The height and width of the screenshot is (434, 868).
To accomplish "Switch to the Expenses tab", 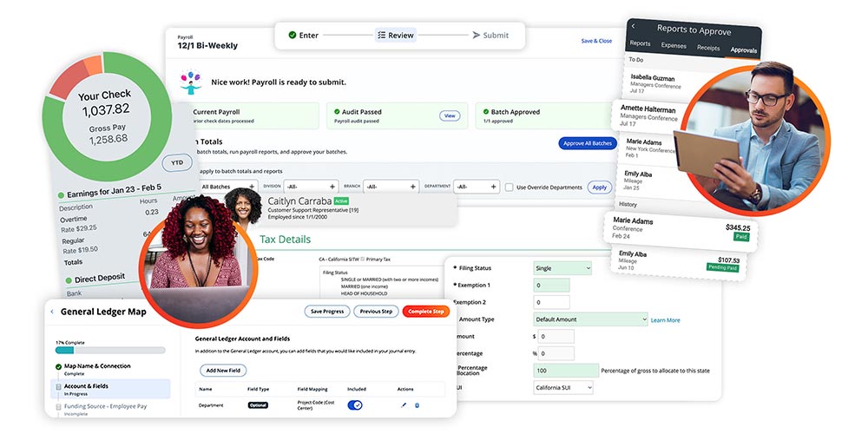I will pos(674,48).
